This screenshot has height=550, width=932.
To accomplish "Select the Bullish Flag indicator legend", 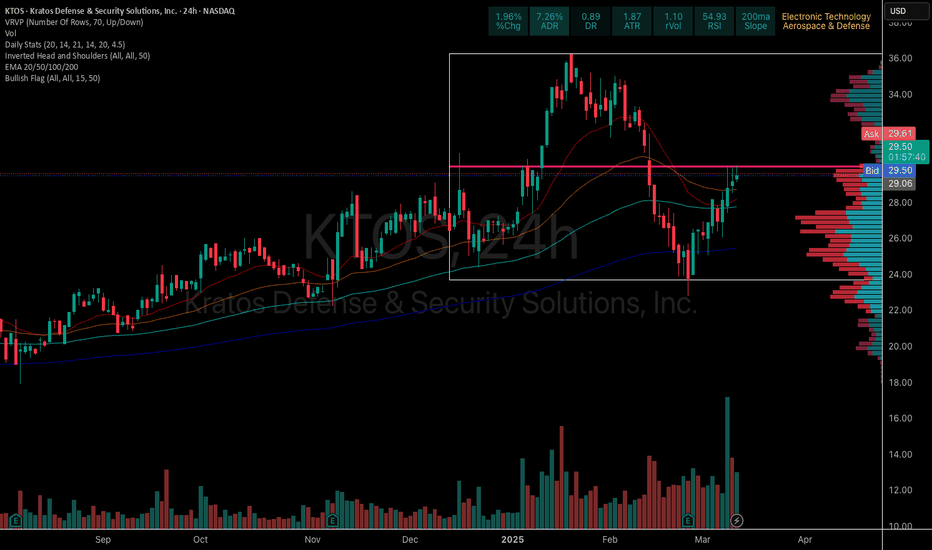I will (52, 78).
